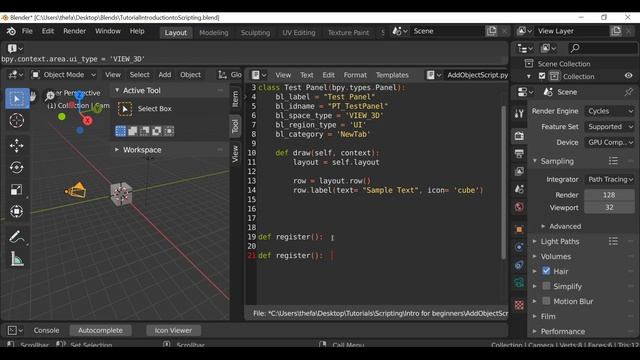This screenshot has height=360, width=640.
Task: Open the viewport Add menu
Action: point(165,75)
